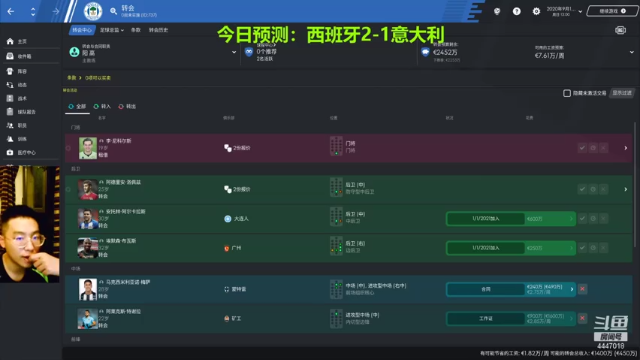Click the 矿工 club name
The image size is (640, 360).
(236, 318)
